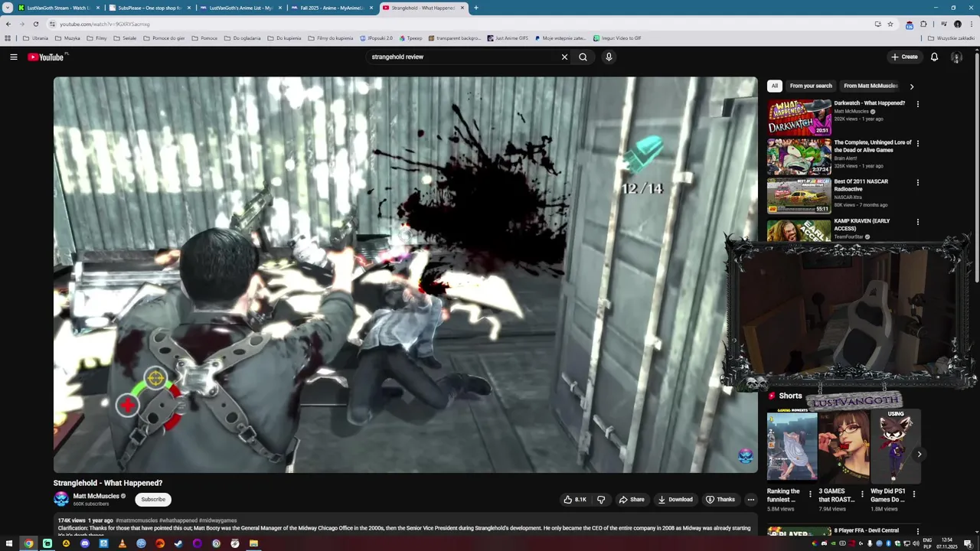Open the Seriale bookmarks folder
Image resolution: width=980 pixels, height=551 pixels.
point(125,37)
